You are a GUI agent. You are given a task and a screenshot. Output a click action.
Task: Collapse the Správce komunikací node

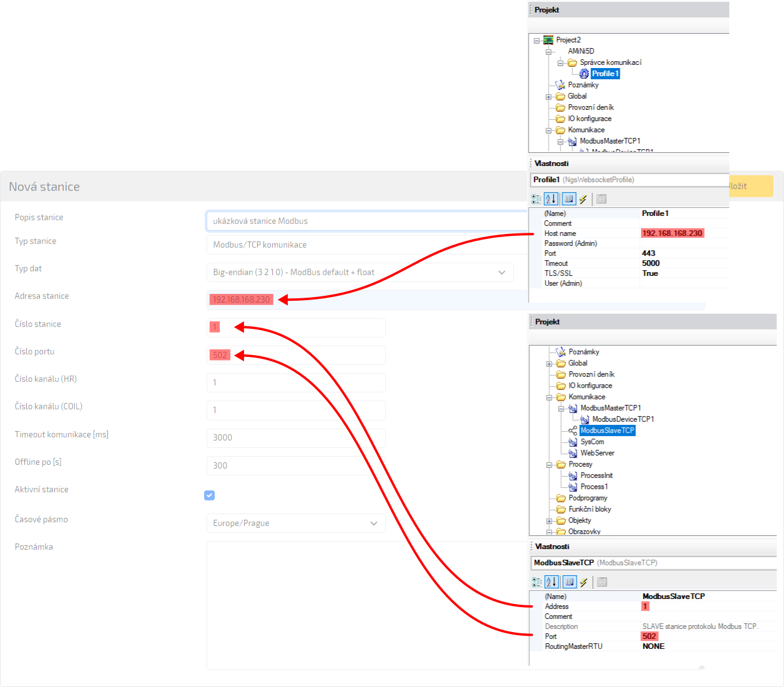[x=561, y=63]
